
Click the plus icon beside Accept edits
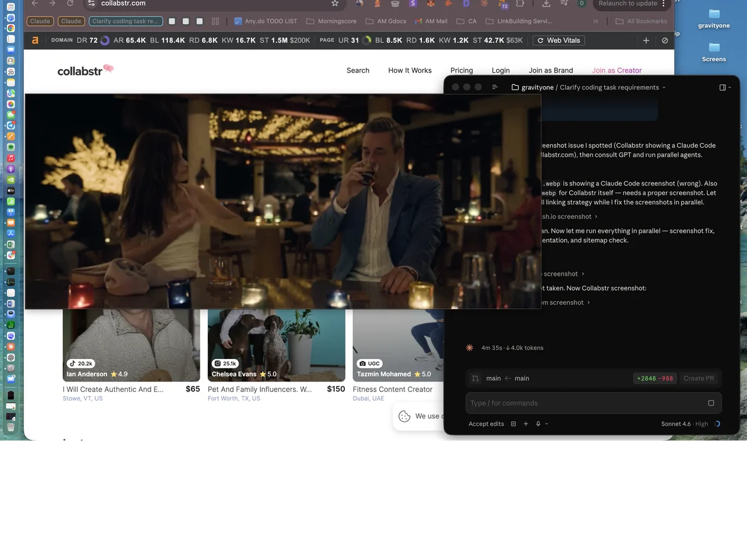click(x=526, y=424)
